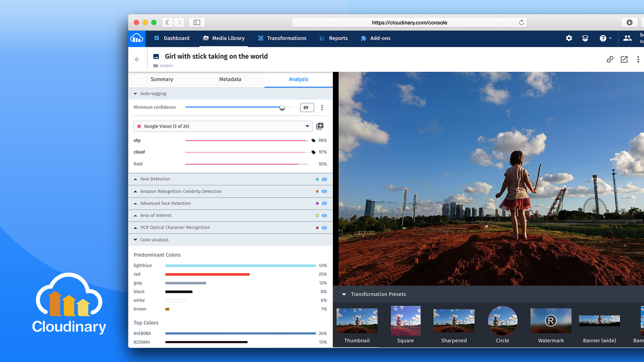
Task: Open the settings gear in the top bar
Action: (x=569, y=38)
